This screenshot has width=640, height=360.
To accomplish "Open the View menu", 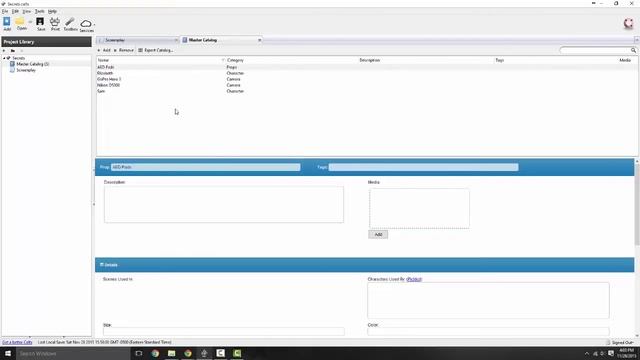I will point(27,11).
